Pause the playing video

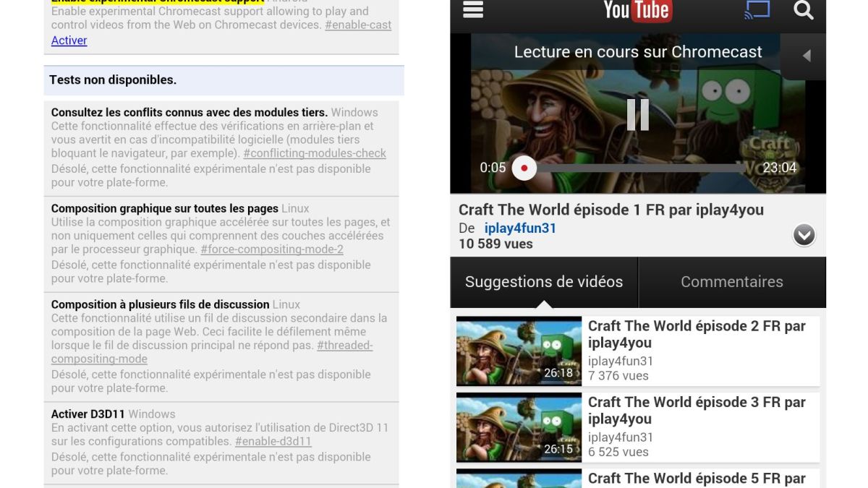pos(637,114)
